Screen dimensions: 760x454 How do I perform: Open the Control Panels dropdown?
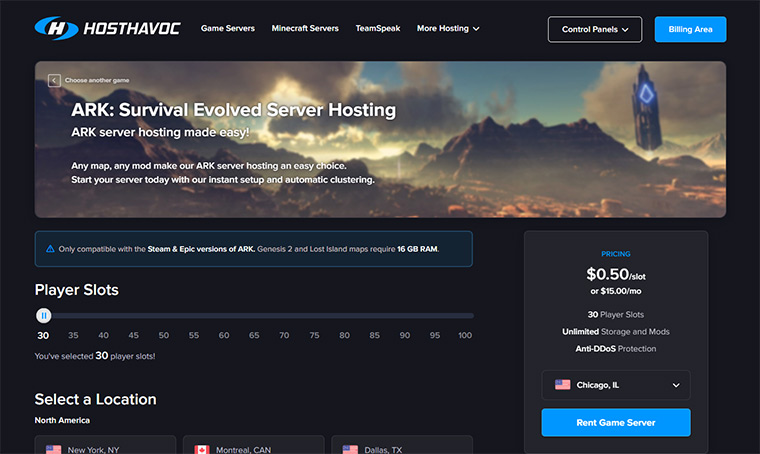[595, 30]
